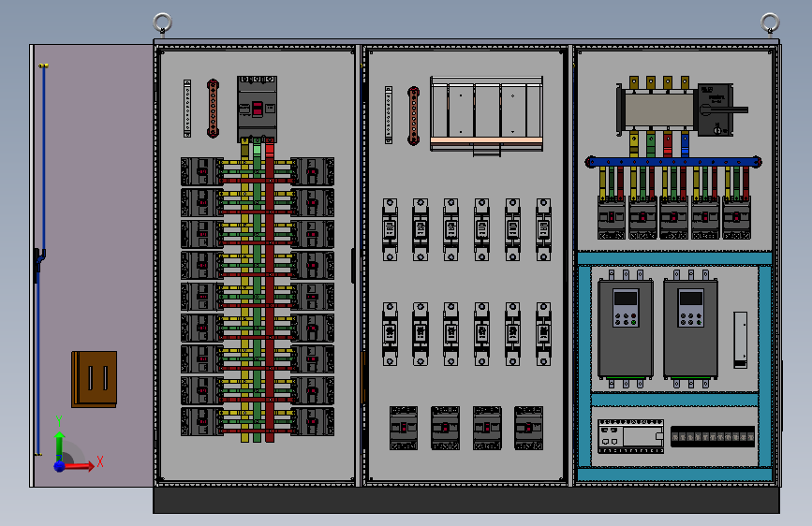The height and width of the screenshot is (526, 812).
Task: Select the right lifting eye bolt on cabinet top
Action: 770,24
